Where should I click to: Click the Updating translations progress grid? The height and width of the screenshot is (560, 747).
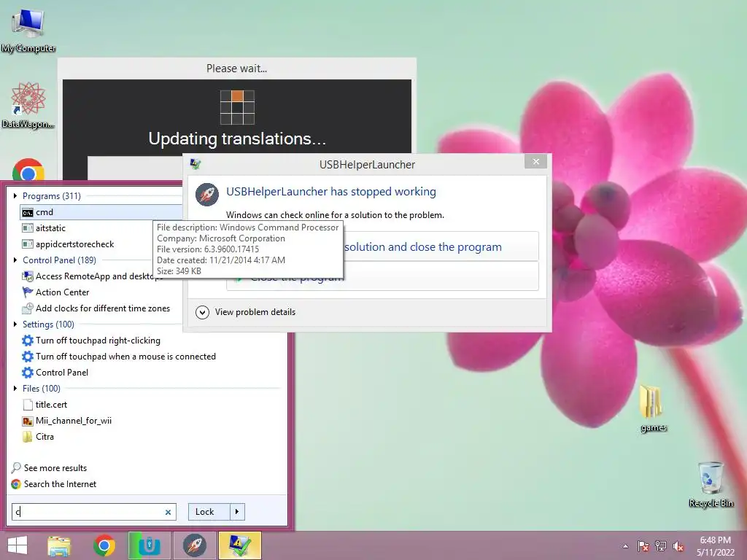pyautogui.click(x=237, y=107)
